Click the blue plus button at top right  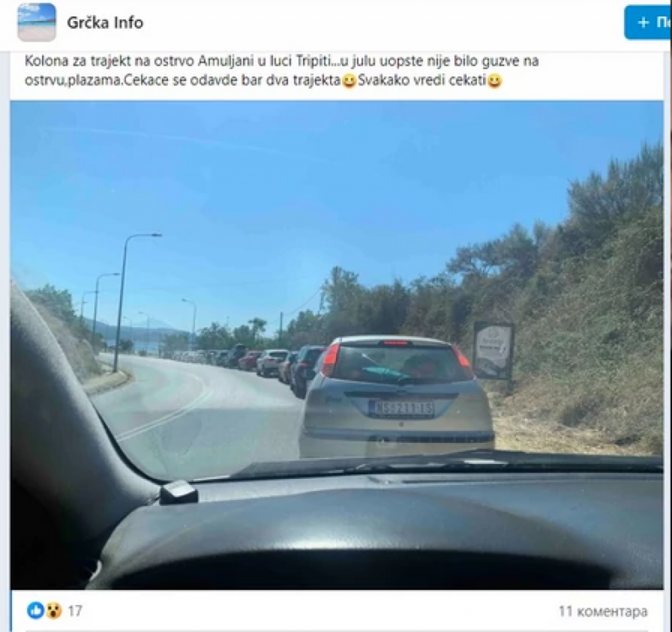click(x=648, y=22)
